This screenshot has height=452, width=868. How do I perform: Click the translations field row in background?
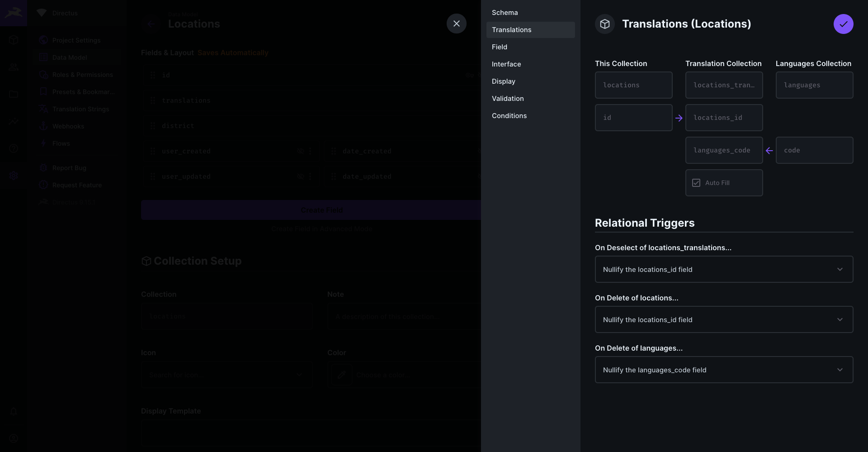pos(311,100)
